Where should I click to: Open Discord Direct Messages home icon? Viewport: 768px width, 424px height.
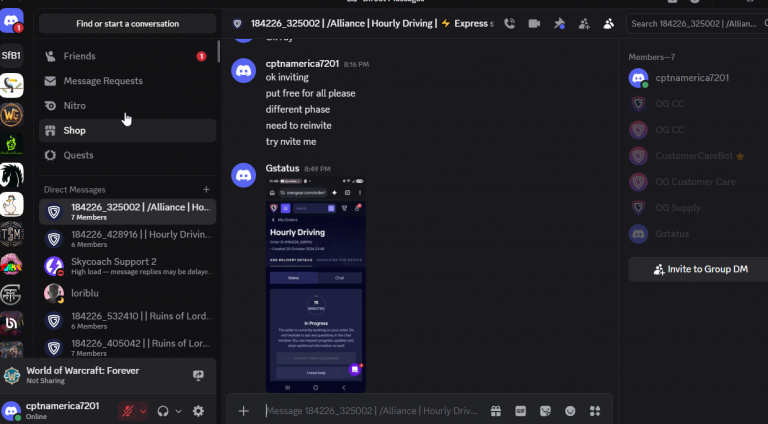(11, 21)
